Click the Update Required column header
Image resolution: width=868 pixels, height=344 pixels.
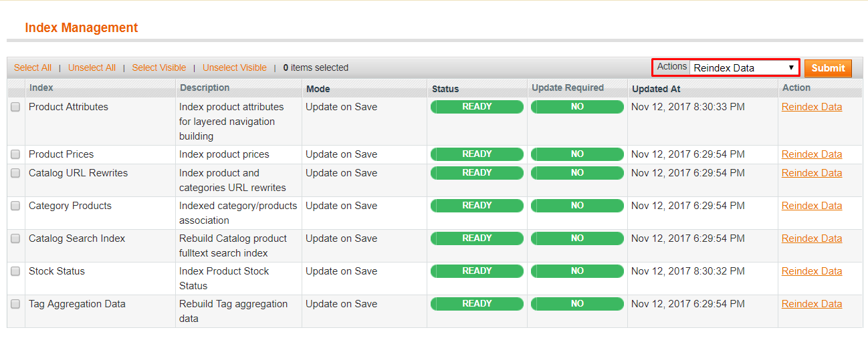coord(567,88)
